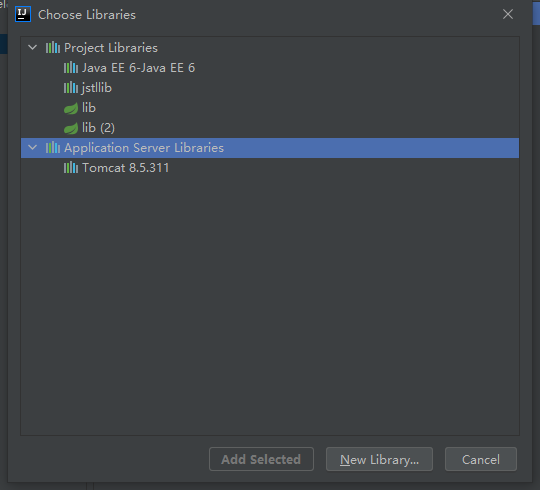Collapse the Application Server Libraries node
540x490 pixels.
[x=32, y=147]
